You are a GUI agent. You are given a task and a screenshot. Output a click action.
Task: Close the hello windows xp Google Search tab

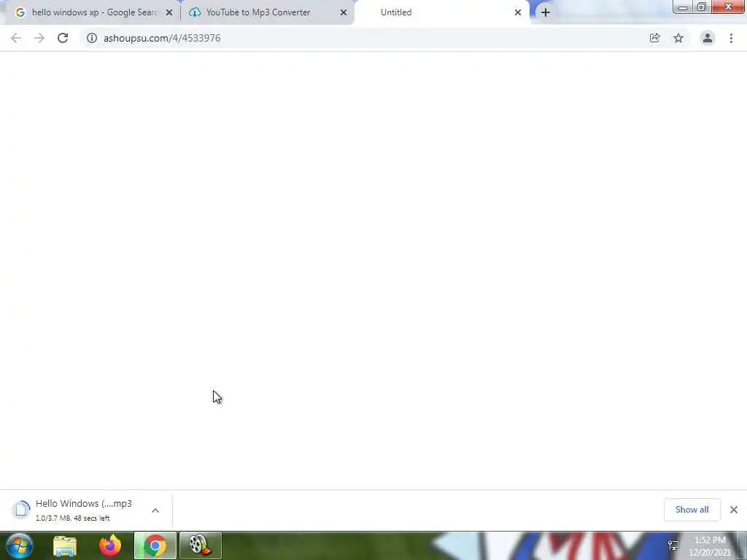(x=169, y=12)
